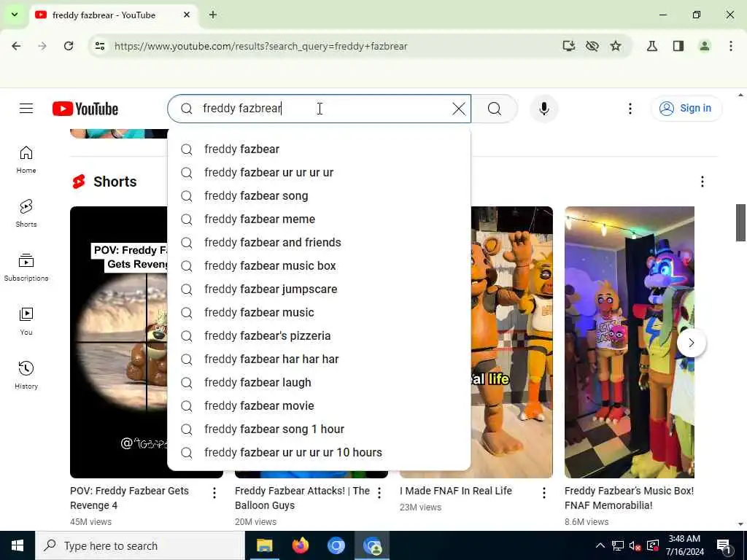Bookmark this page with the star

click(616, 46)
